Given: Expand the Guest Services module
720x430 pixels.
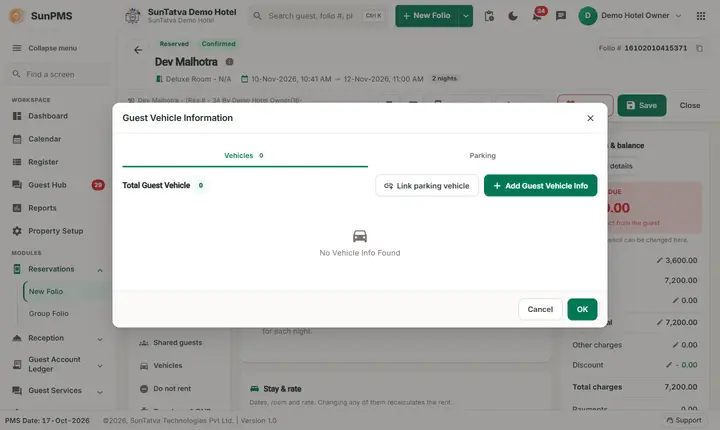Looking at the screenshot, I should tap(100, 392).
